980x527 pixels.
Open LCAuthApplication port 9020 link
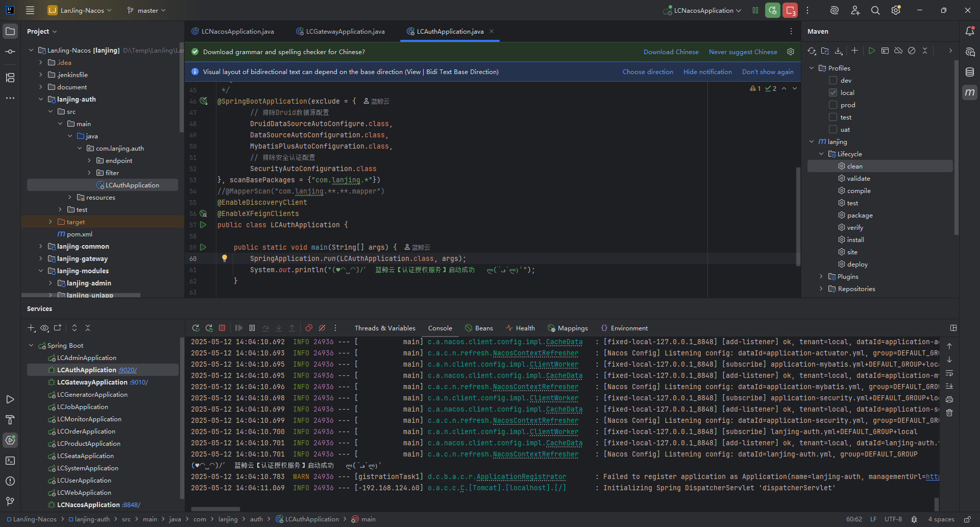pos(128,370)
